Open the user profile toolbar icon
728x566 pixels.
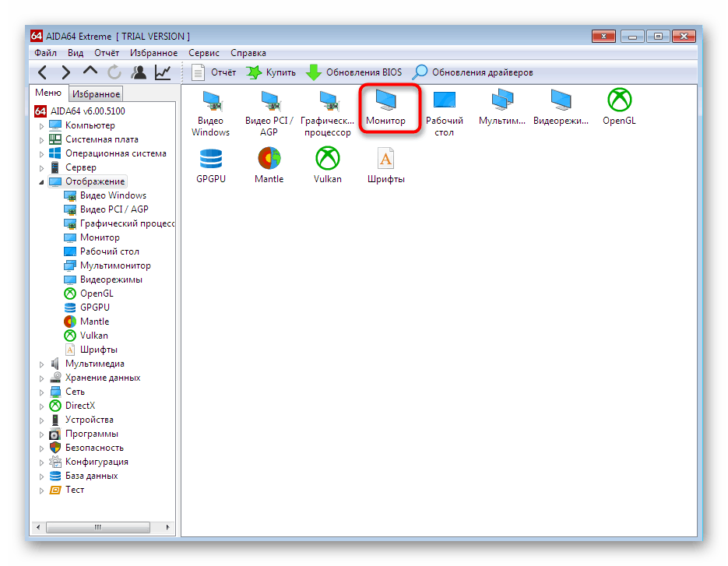139,72
